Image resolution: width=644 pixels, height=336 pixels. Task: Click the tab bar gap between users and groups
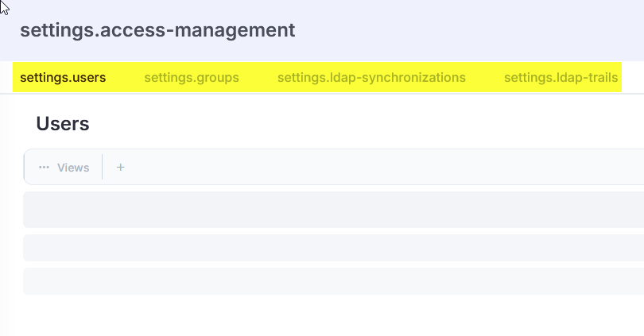point(125,78)
